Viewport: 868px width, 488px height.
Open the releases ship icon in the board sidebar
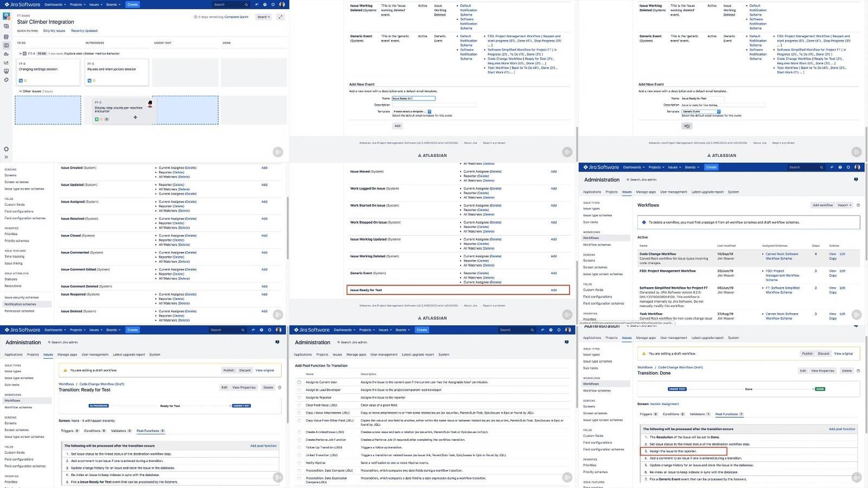click(x=6, y=54)
